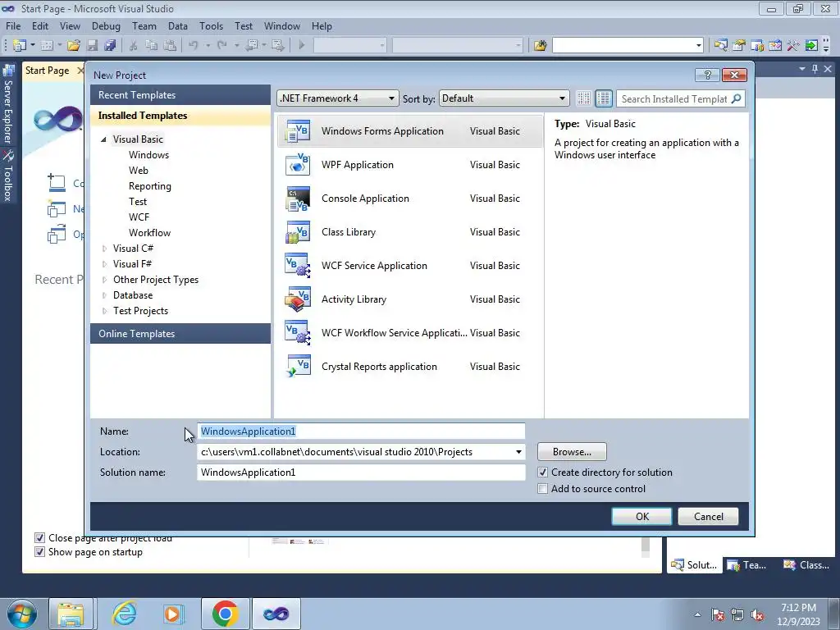Collapse the Visual Basic tree node

[x=103, y=139]
